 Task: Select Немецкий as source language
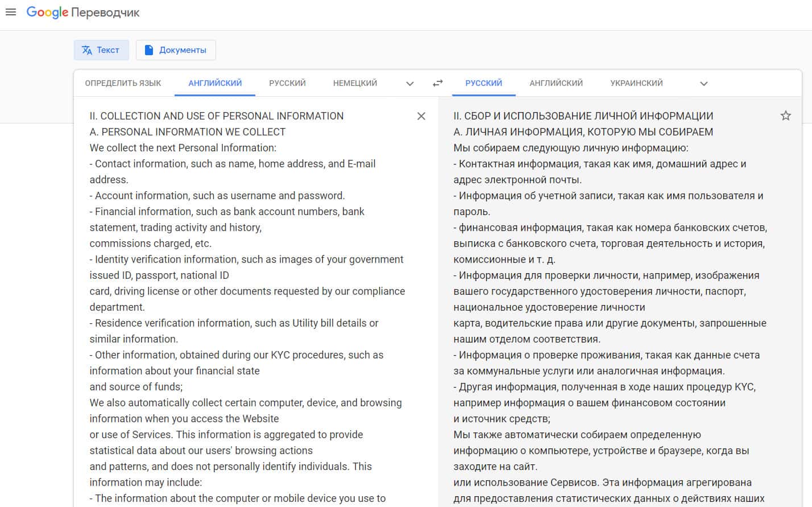(355, 83)
